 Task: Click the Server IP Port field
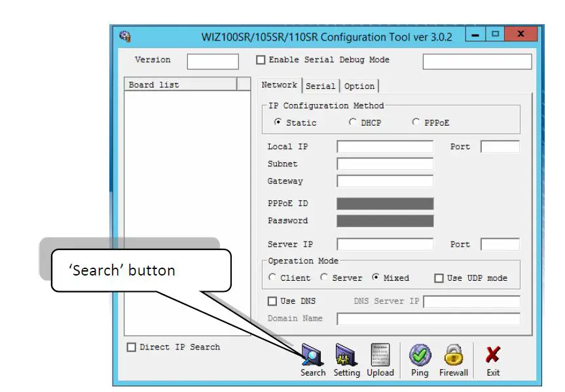click(500, 244)
